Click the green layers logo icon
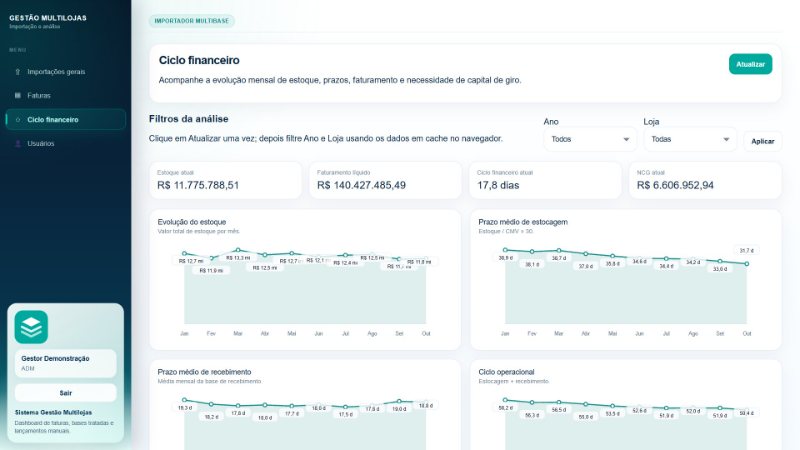Screen dimensions: 800x450 31,327
